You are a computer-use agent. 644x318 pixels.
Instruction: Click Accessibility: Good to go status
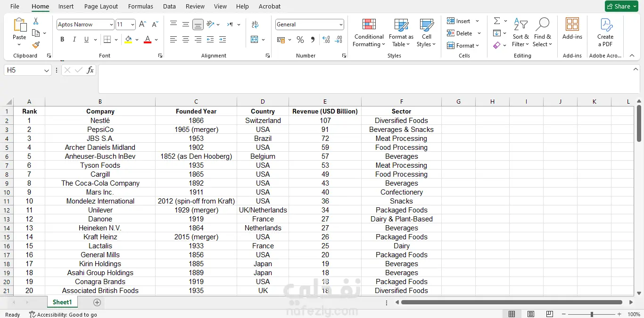[63, 315]
